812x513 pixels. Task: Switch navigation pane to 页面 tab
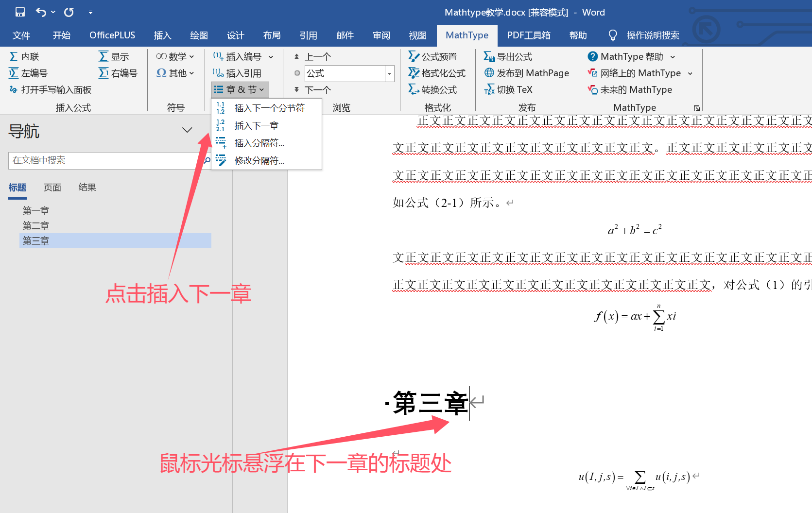[52, 188]
